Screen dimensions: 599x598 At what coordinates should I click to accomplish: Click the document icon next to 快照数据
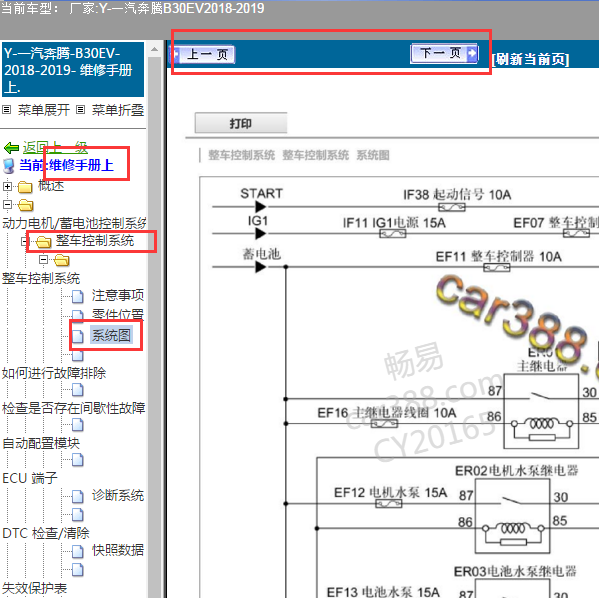point(78,551)
